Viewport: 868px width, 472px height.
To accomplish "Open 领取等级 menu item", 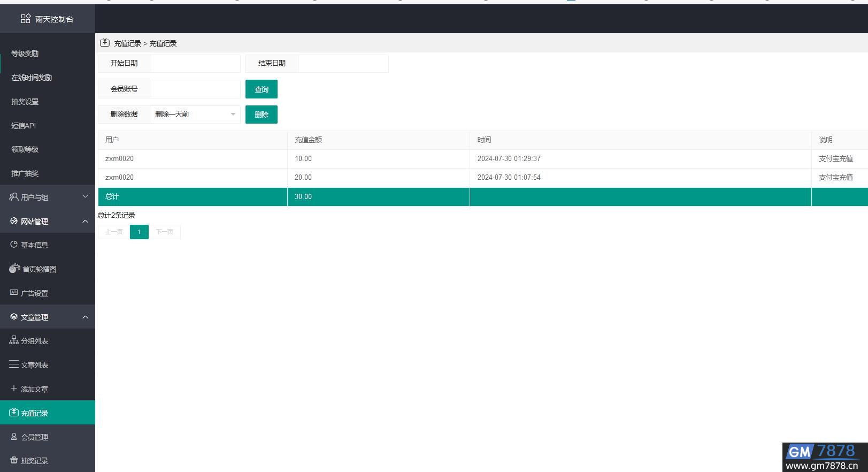I will click(x=25, y=149).
